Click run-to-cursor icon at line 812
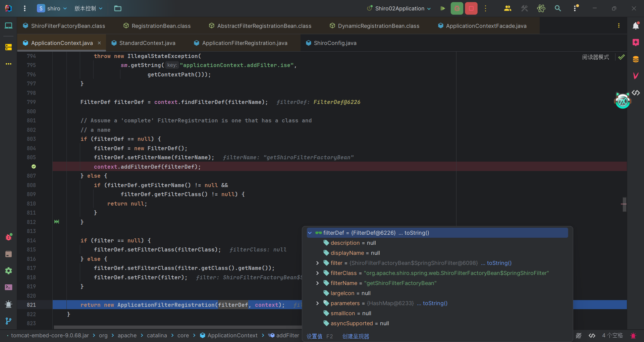Image resolution: width=644 pixels, height=342 pixels. coord(57,222)
